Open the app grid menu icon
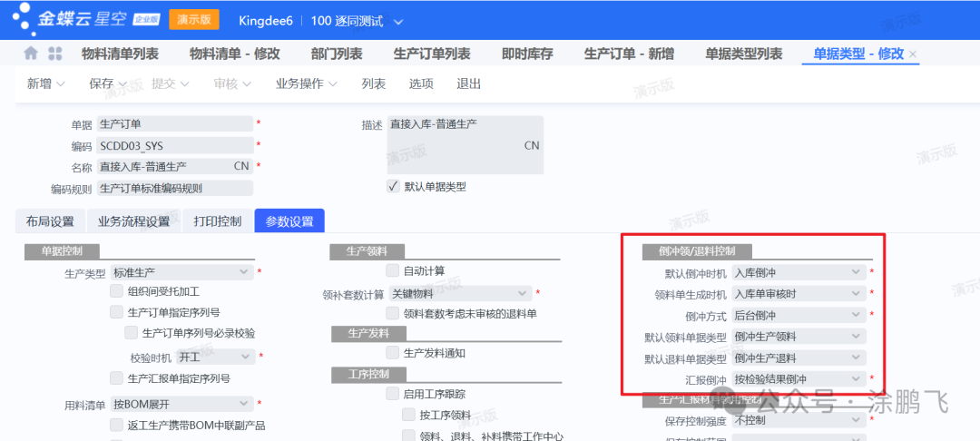 55,54
